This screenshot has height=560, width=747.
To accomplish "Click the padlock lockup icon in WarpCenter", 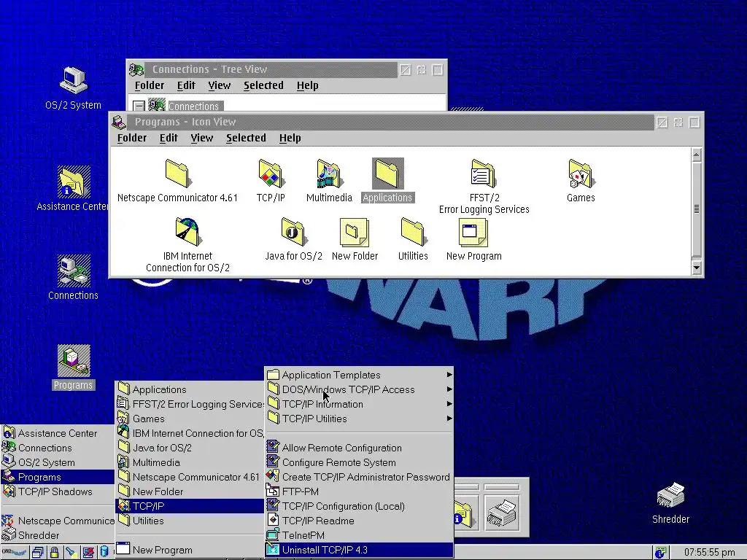I will (54, 553).
